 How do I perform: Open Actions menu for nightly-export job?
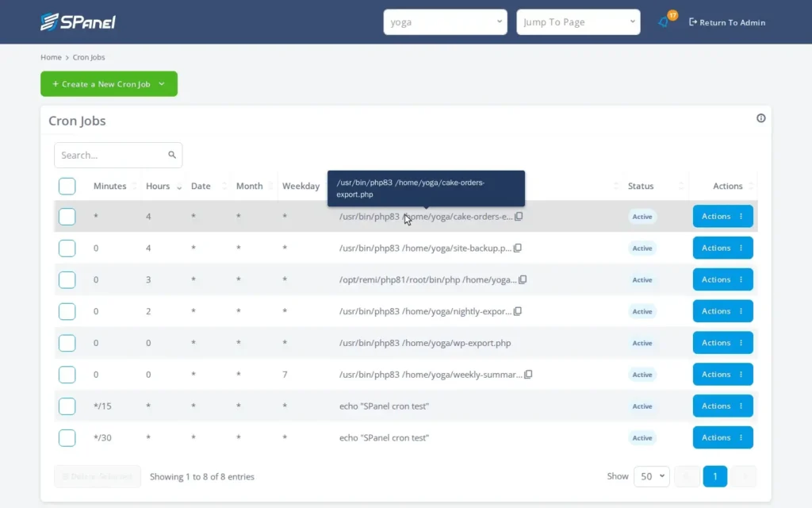[723, 311]
